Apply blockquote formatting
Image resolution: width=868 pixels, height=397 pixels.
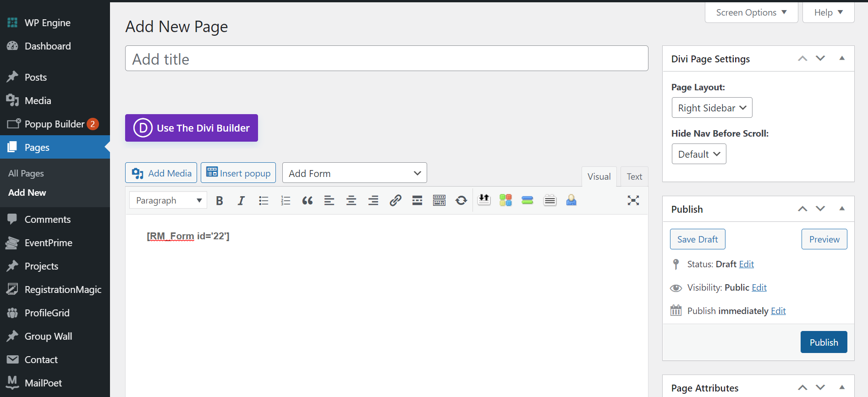308,200
